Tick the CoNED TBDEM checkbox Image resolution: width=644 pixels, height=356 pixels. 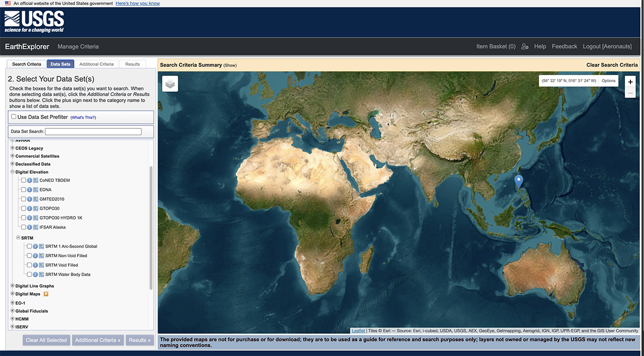pyautogui.click(x=24, y=181)
